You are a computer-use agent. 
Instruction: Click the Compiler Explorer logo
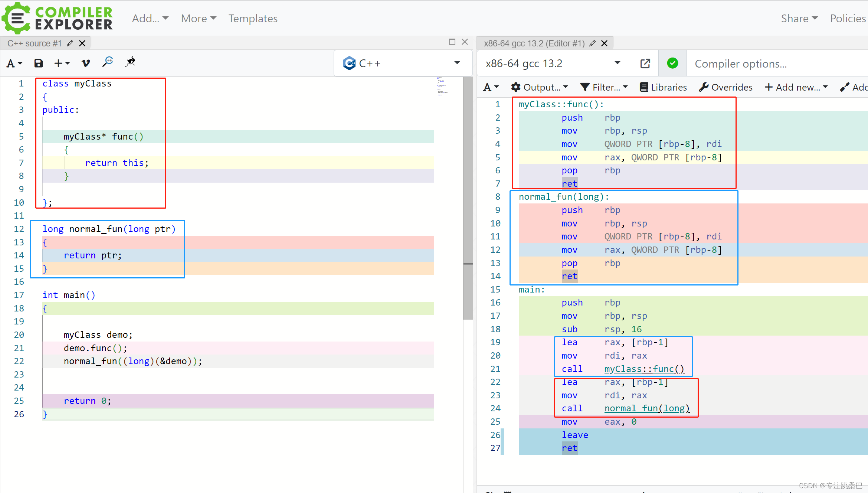[x=58, y=18]
